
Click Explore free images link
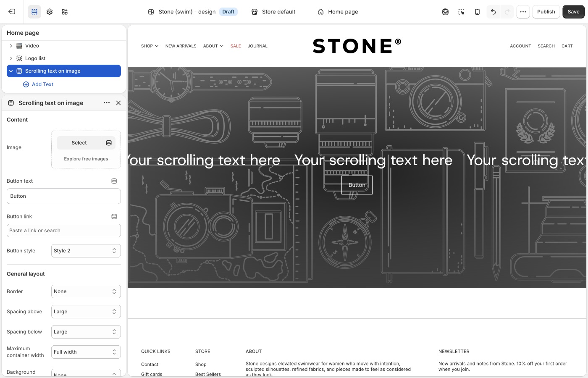[x=86, y=159]
